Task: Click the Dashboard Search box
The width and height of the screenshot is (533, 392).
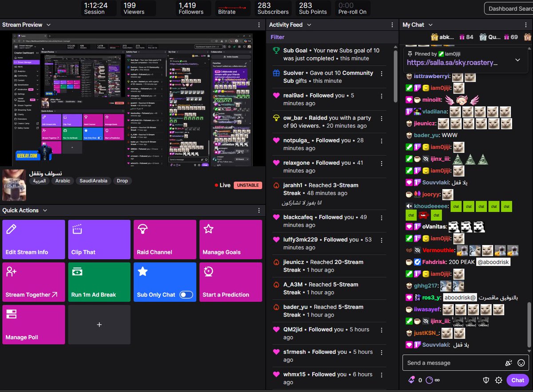Action: pos(509,8)
